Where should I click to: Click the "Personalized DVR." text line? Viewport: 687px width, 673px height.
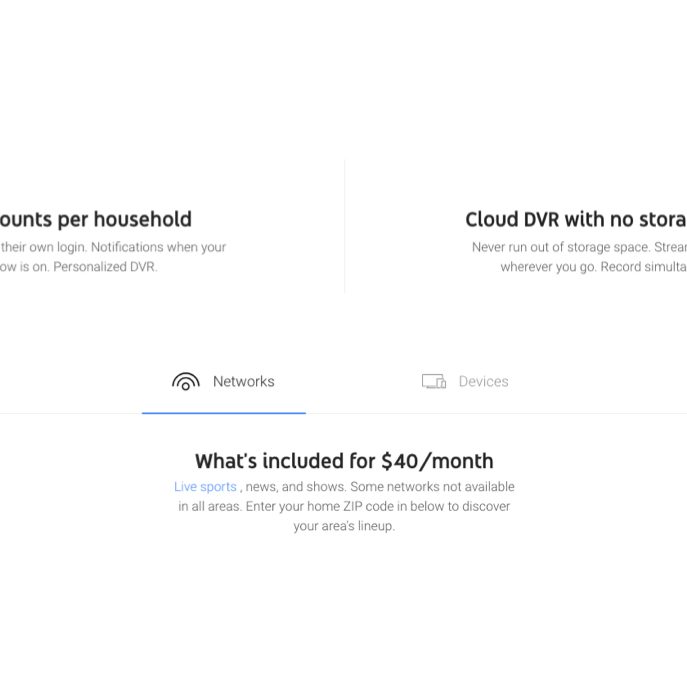[x=105, y=267]
